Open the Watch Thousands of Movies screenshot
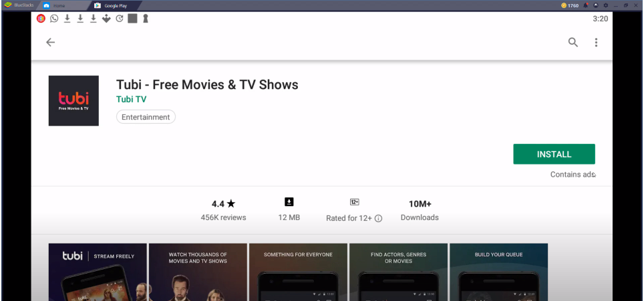 tap(198, 272)
